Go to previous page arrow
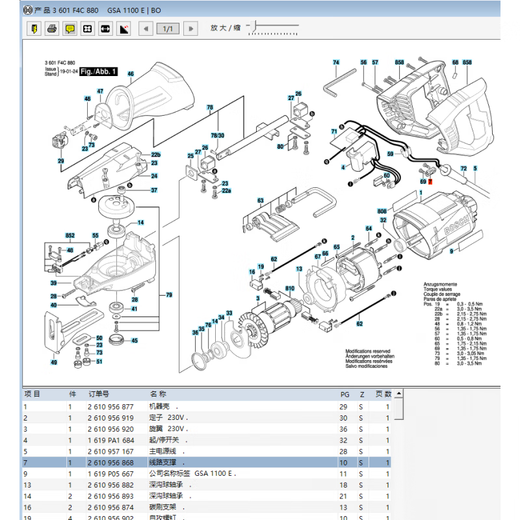520x520 pixels. [x=146, y=29]
